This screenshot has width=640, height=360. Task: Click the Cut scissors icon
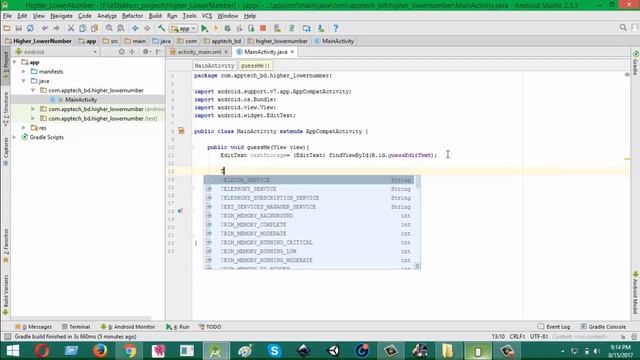click(71, 28)
